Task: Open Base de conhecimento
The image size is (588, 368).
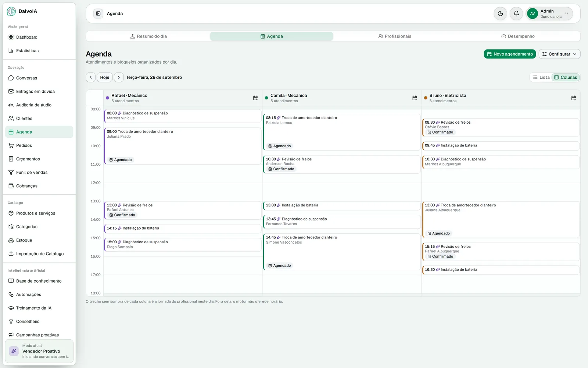Action: (x=39, y=281)
